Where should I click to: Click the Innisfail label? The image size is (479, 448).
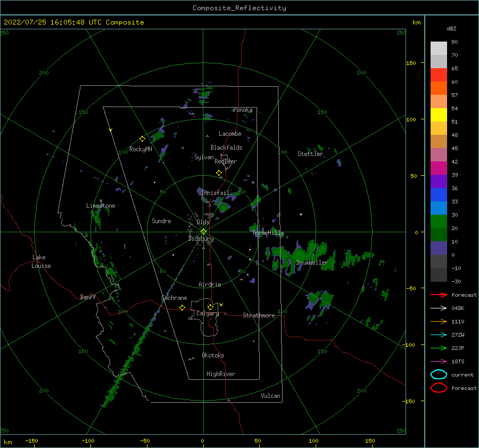coord(215,193)
